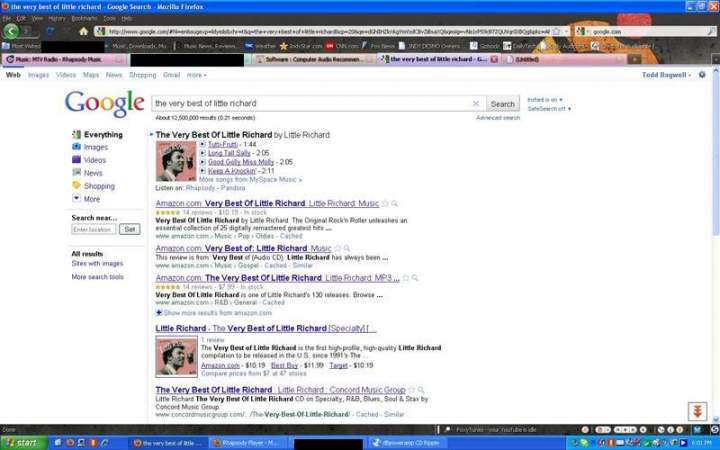Open the Firefox File menu
The height and width of the screenshot is (450, 720).
6,18
